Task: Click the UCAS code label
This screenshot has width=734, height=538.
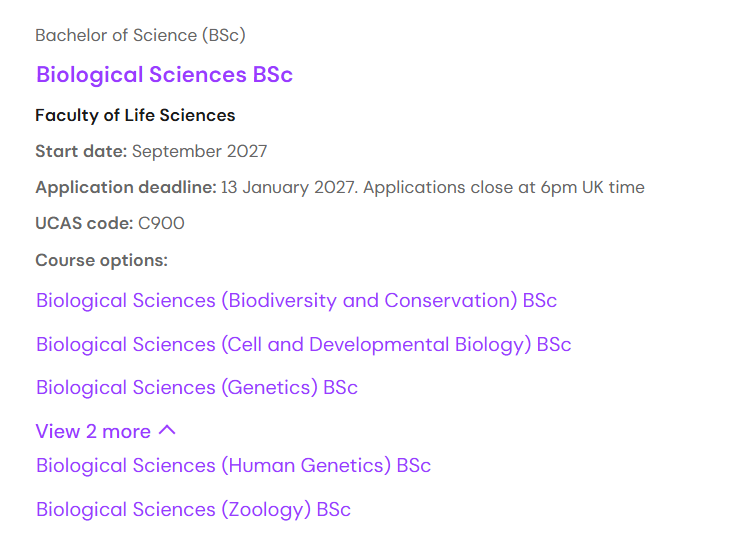Action: 84,224
